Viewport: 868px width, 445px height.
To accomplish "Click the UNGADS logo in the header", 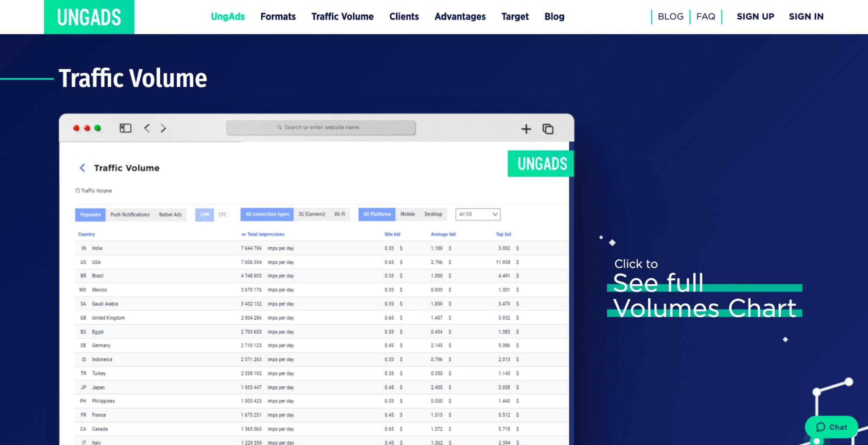I will (89, 17).
